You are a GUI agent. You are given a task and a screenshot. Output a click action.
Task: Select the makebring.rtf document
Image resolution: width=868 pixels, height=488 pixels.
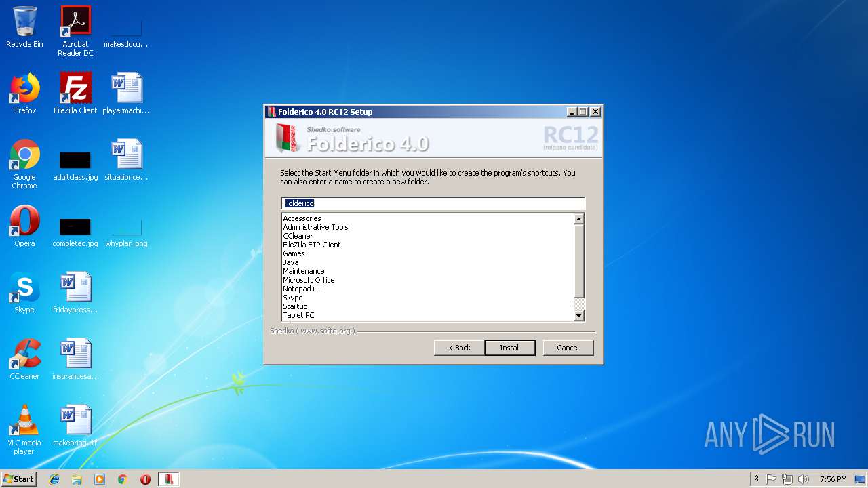pos(75,426)
